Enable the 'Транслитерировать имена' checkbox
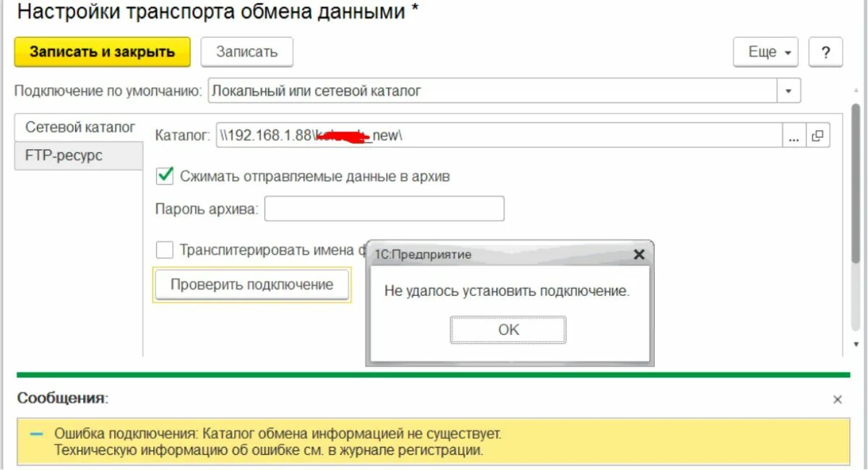Viewport: 868px width, 470px height. pyautogui.click(x=166, y=250)
